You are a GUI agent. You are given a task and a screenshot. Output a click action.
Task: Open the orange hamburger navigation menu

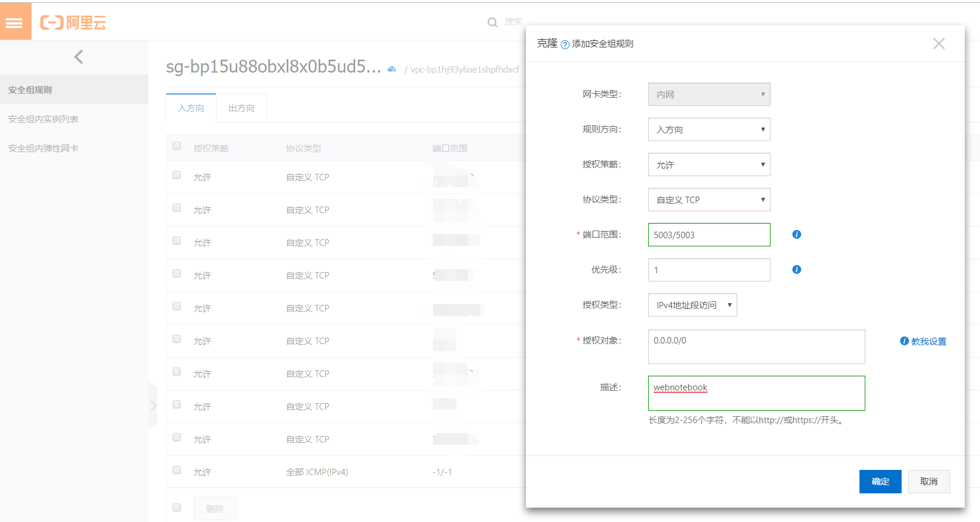(15, 22)
